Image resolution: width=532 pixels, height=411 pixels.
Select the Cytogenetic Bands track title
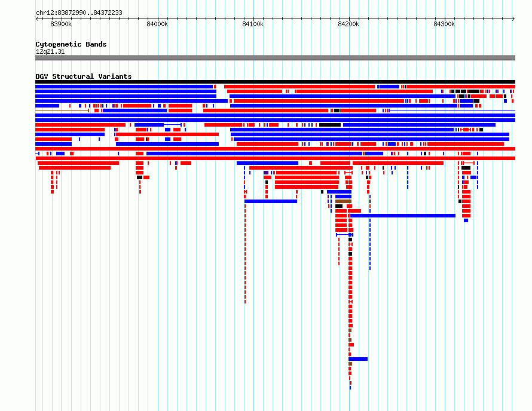click(x=71, y=44)
